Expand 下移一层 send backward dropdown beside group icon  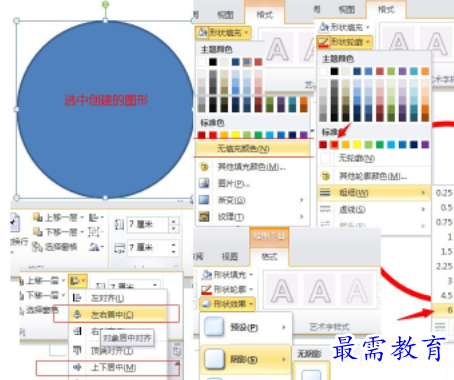coord(82,232)
